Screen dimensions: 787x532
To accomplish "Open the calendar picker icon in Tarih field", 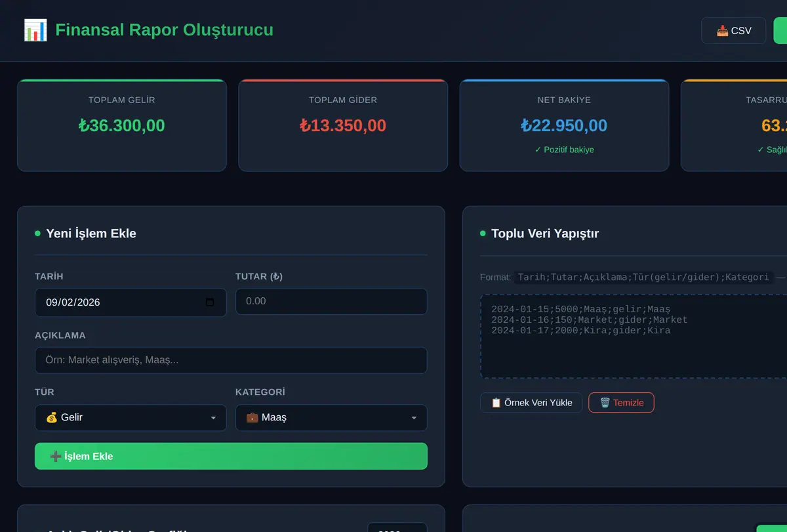I will point(210,302).
